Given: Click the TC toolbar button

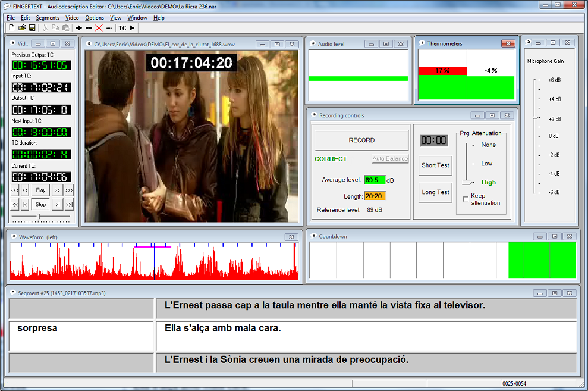Looking at the screenshot, I should pos(122,28).
